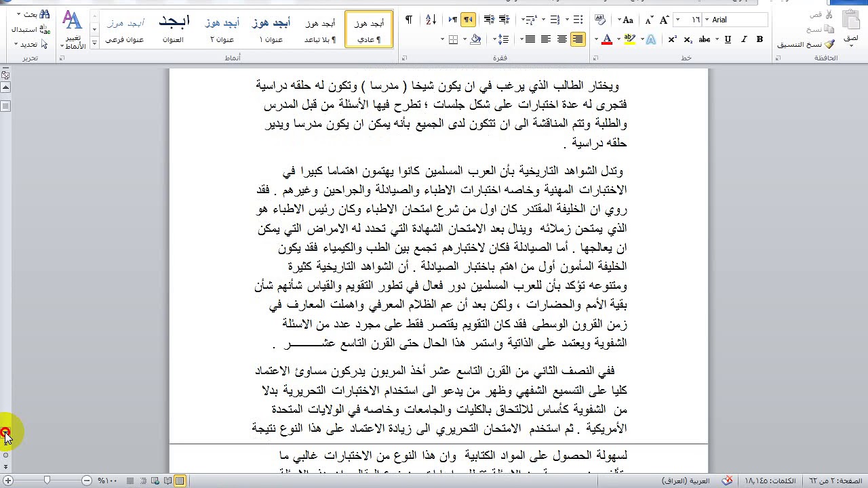868x488 pixels.
Task: Switch to Full Screen Reading view
Action: 167,481
